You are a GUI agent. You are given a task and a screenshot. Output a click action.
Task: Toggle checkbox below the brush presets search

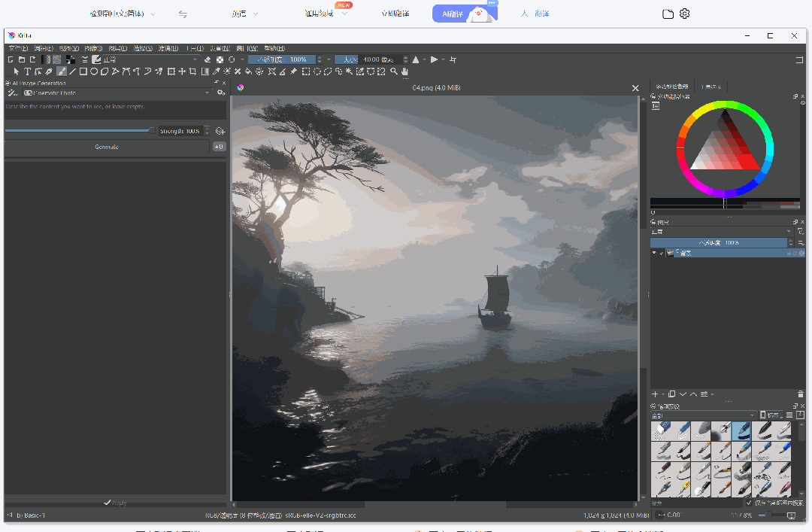click(749, 503)
